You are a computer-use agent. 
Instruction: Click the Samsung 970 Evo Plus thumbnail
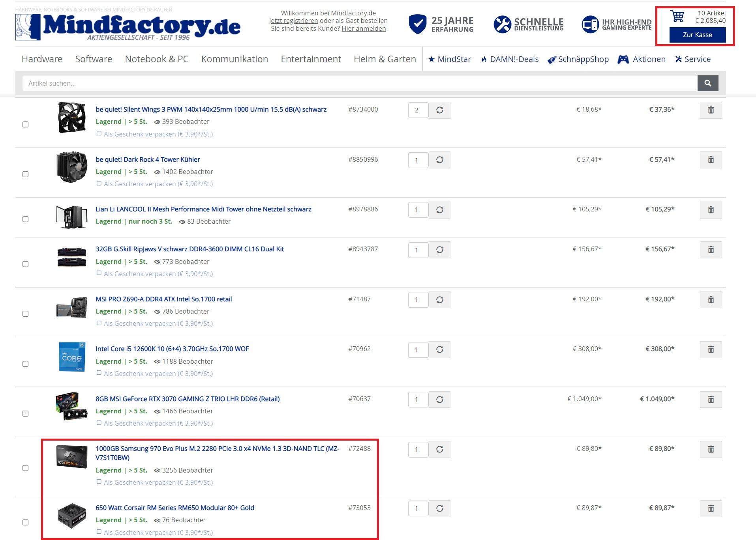[x=71, y=456]
